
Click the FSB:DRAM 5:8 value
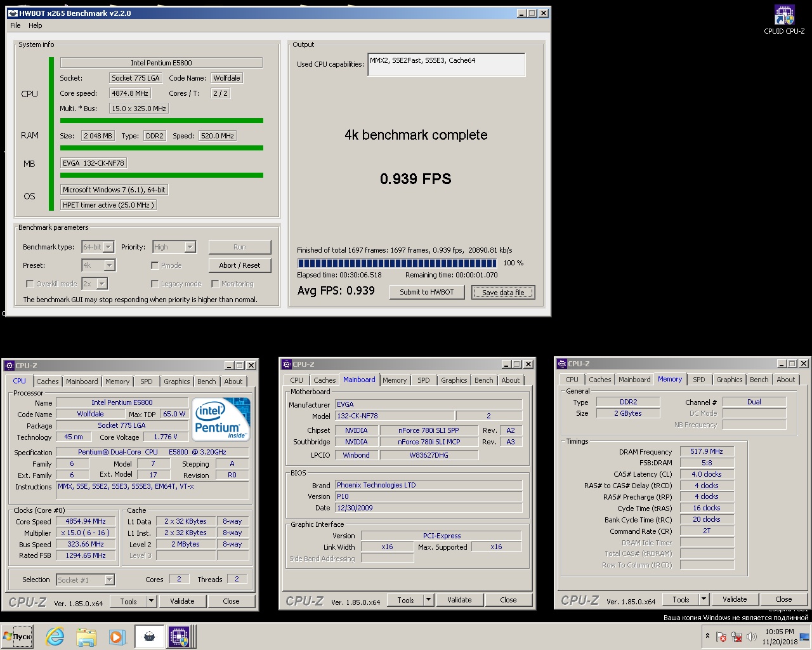707,463
